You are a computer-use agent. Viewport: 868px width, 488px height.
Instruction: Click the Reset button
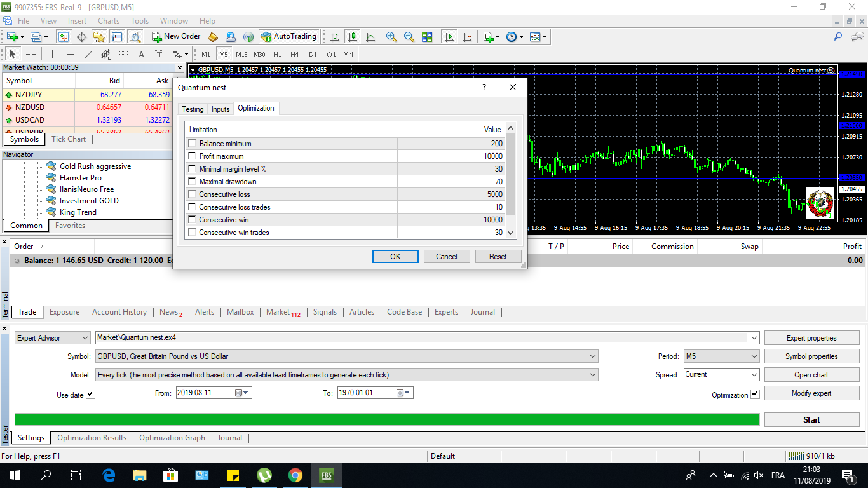[x=498, y=257]
